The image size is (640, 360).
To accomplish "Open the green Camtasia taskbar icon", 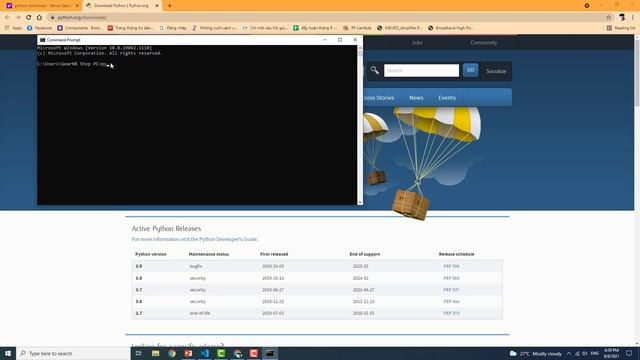I will tap(221, 353).
